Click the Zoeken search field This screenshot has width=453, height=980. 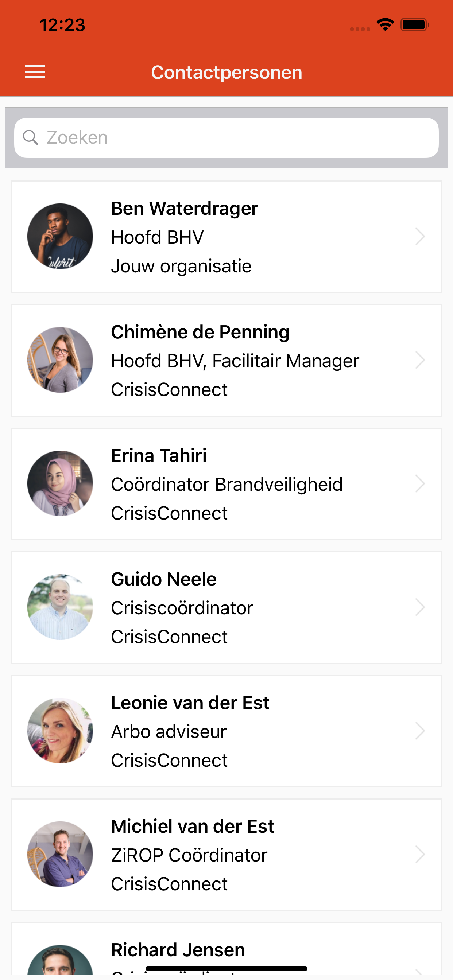coord(236,137)
